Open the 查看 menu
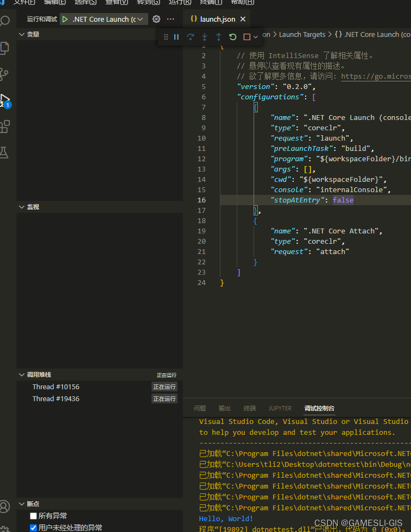Screen dimensions: 411x532 point(117,2)
